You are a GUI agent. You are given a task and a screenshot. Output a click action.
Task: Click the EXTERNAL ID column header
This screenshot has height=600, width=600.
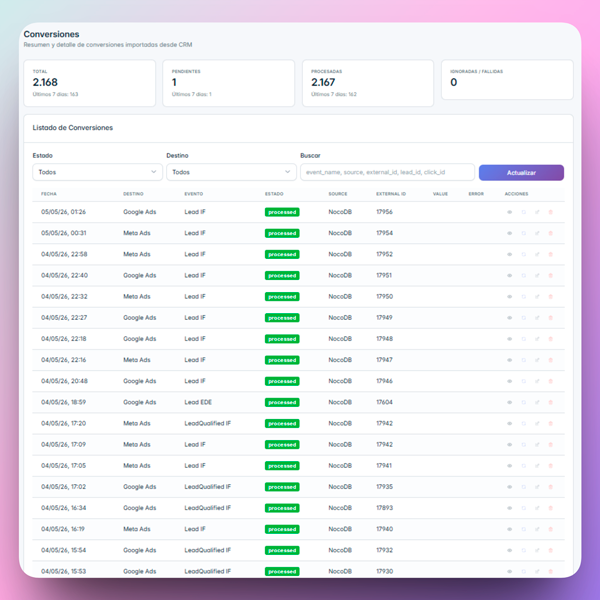click(391, 194)
